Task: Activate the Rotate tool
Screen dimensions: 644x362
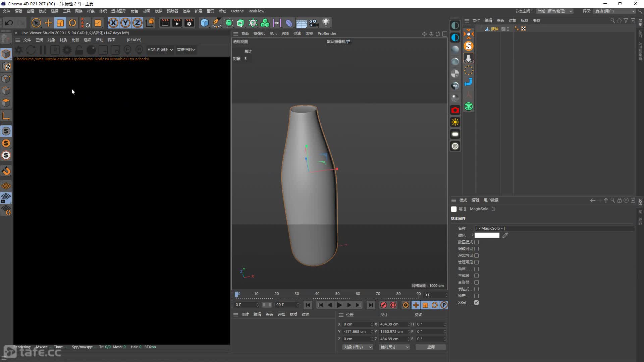Action: [x=72, y=23]
